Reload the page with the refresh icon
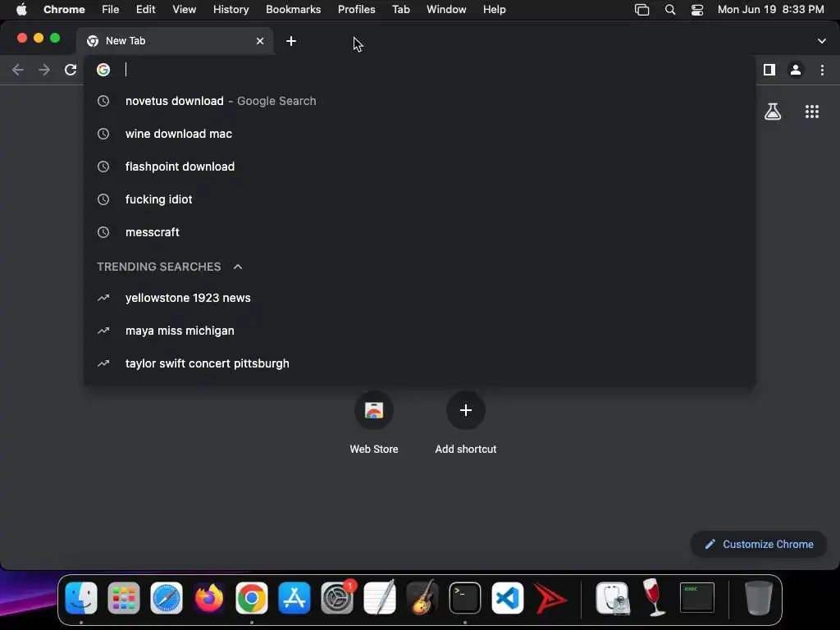 point(71,70)
